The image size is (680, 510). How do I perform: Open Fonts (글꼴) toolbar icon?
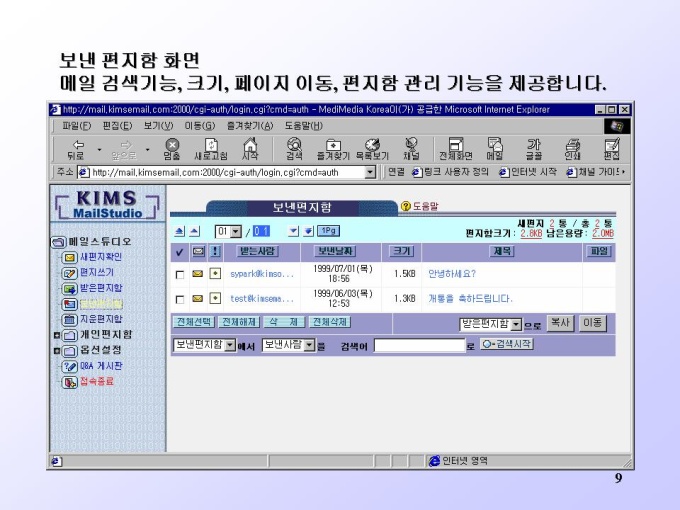533,149
